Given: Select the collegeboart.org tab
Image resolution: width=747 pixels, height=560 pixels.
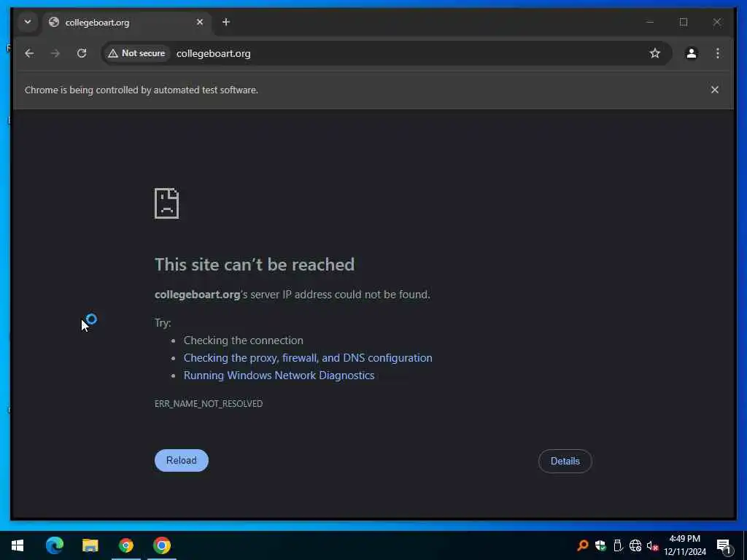Looking at the screenshot, I should click(127, 23).
